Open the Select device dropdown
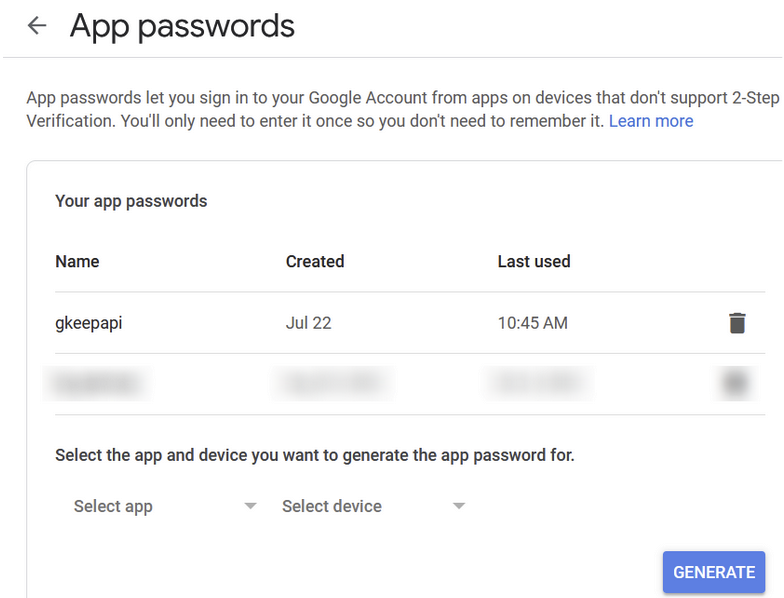This screenshot has width=784, height=598. pyautogui.click(x=374, y=506)
